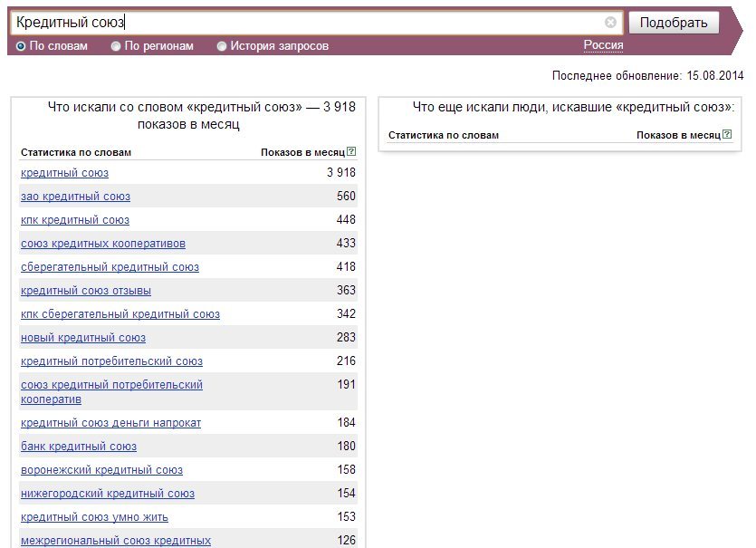This screenshot has width=756, height=548.
Task: Open help icon beside right Показов в месяц
Action: tap(727, 134)
